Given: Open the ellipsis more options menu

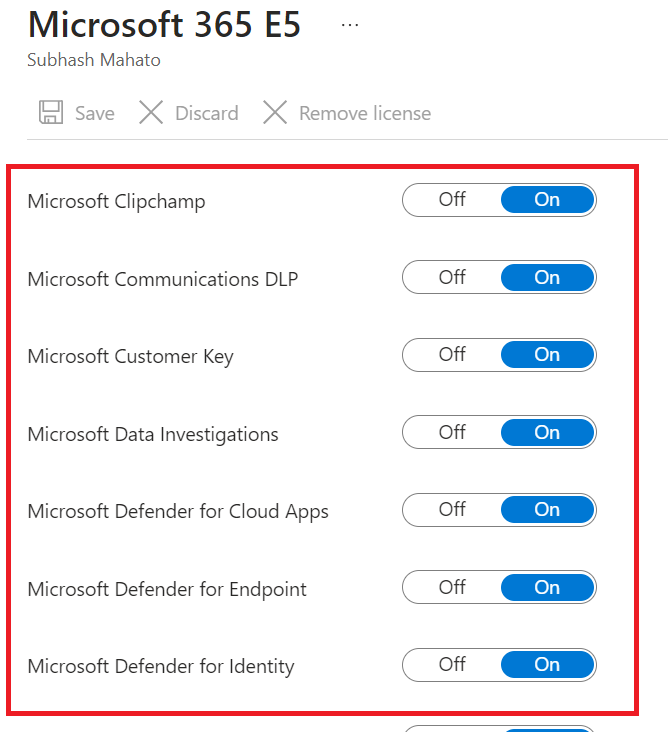Looking at the screenshot, I should point(350,25).
